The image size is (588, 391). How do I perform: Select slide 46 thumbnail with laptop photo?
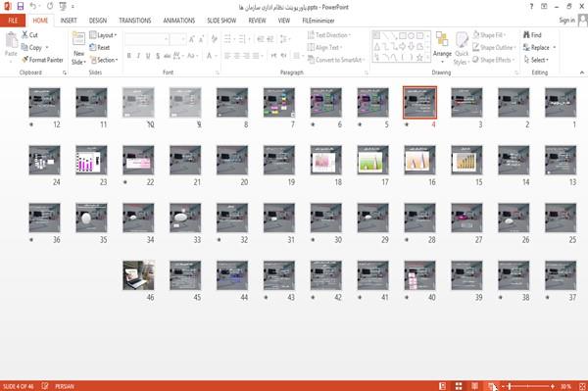[x=138, y=275]
